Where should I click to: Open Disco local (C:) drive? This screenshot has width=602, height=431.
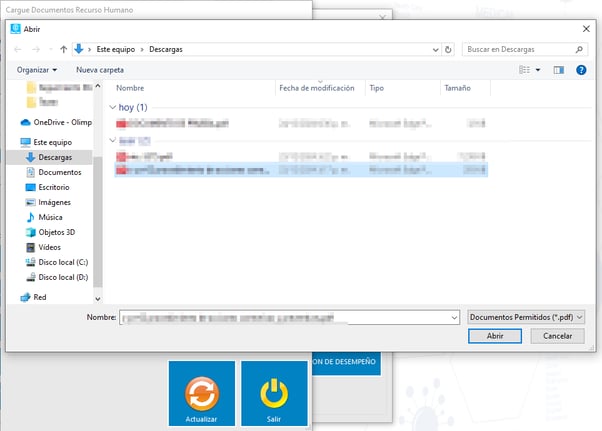(x=63, y=262)
